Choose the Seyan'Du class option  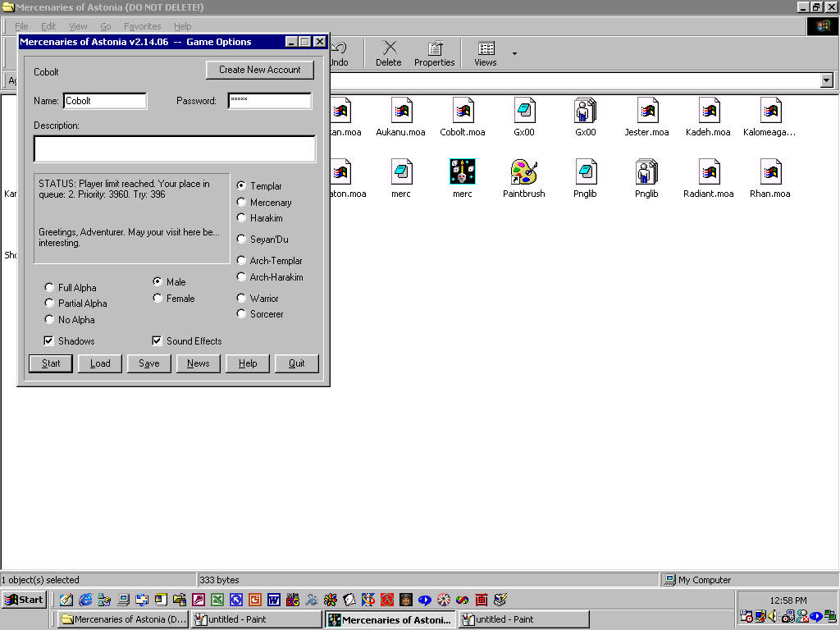tap(242, 239)
